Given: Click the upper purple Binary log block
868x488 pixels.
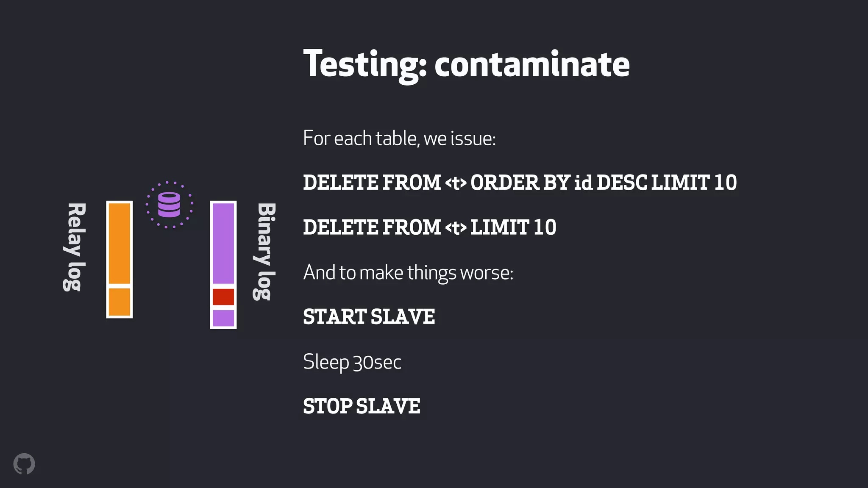Looking at the screenshot, I should tap(223, 244).
